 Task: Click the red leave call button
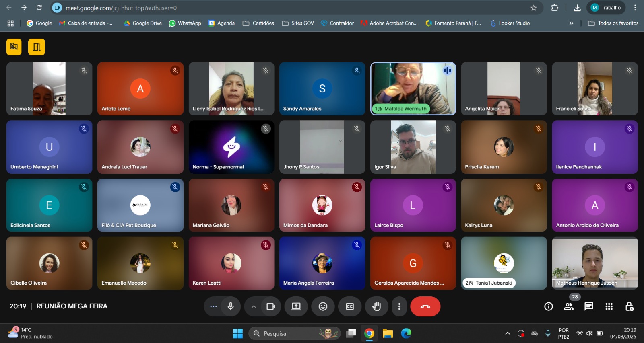(425, 306)
